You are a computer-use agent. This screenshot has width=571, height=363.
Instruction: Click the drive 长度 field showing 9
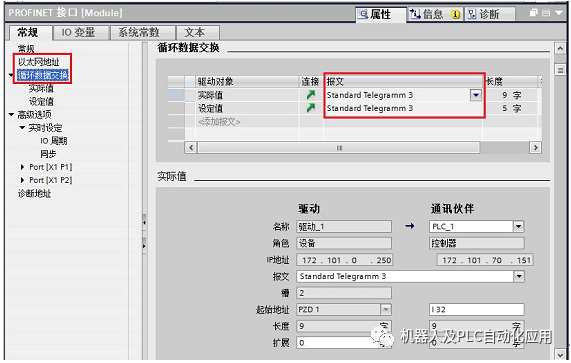344,326
